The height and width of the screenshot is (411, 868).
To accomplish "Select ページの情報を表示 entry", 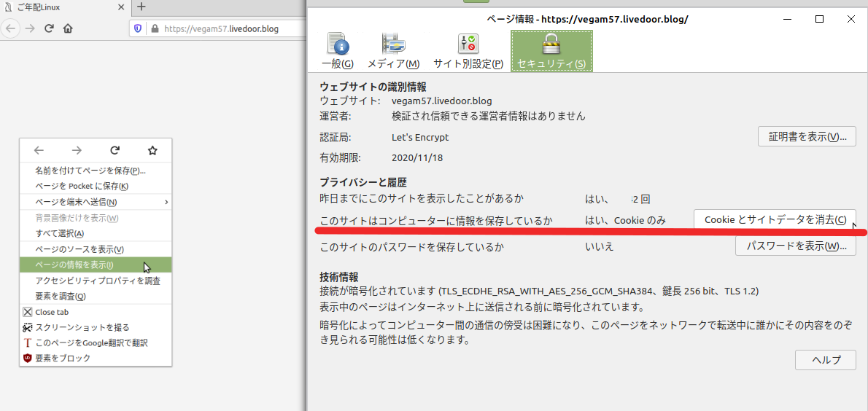I will pos(96,265).
